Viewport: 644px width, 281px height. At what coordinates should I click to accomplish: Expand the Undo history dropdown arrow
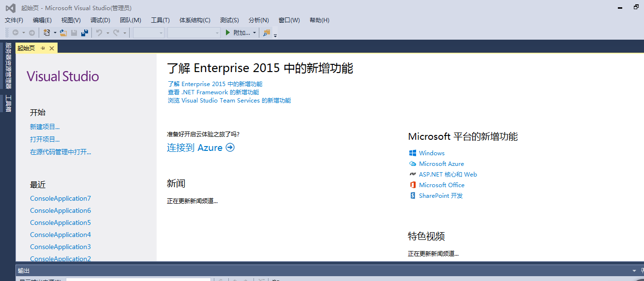point(107,33)
